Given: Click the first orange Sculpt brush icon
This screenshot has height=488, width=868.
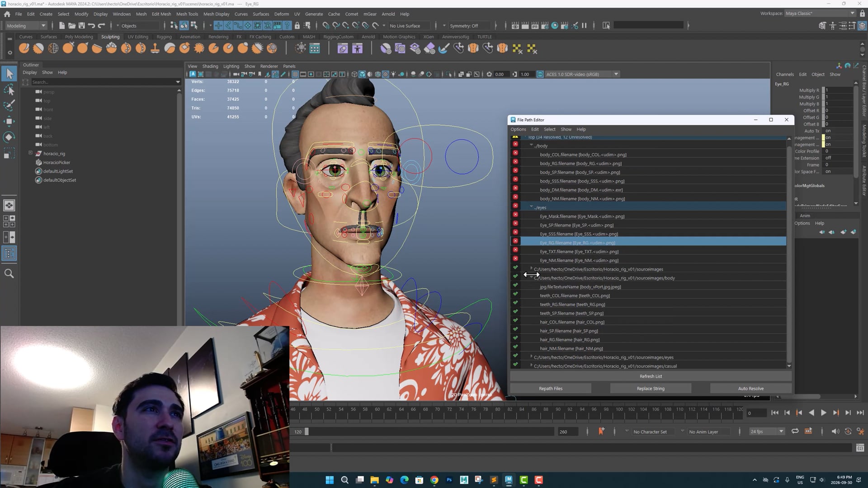Looking at the screenshot, I should (x=24, y=48).
